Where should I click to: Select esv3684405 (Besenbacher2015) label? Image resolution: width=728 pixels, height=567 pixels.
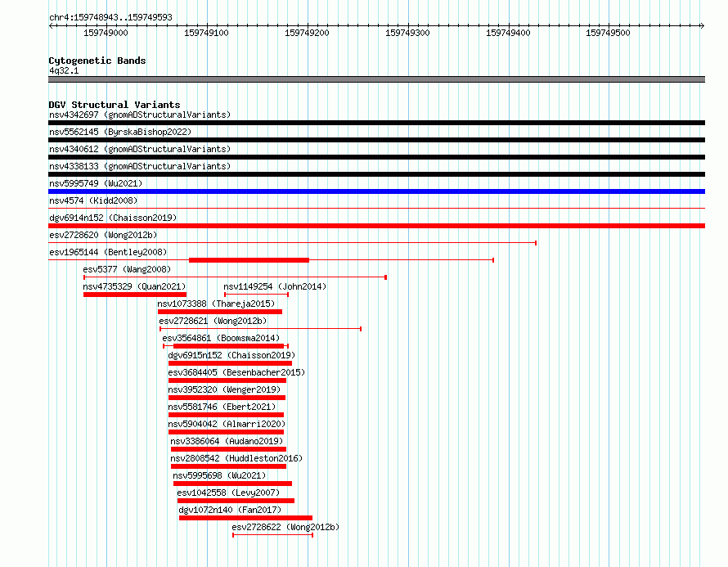click(236, 372)
